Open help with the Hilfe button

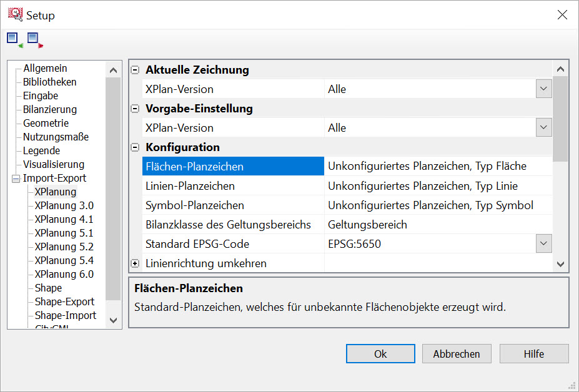(x=533, y=354)
